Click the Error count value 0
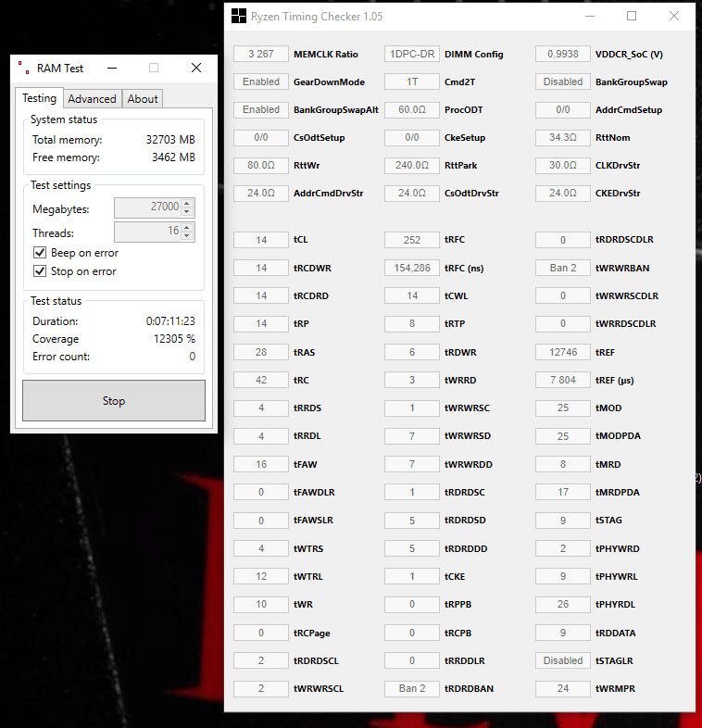The width and height of the screenshot is (702, 728). 193,357
